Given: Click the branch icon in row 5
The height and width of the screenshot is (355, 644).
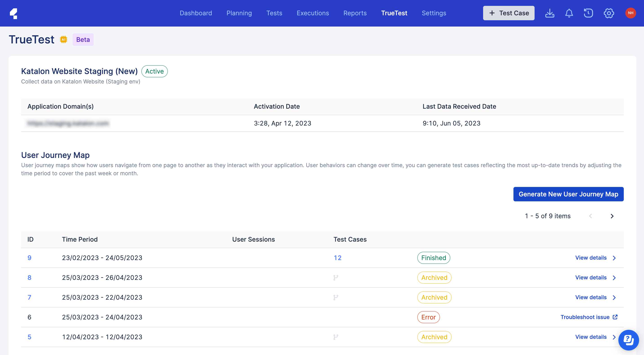Looking at the screenshot, I should 336,337.
